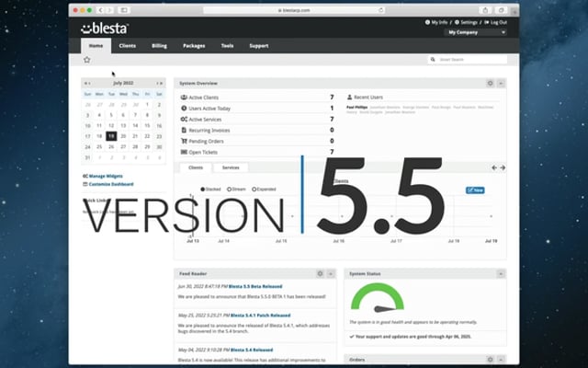This screenshot has height=368, width=588.
Task: Click the magnifier search icon
Action: [433, 59]
